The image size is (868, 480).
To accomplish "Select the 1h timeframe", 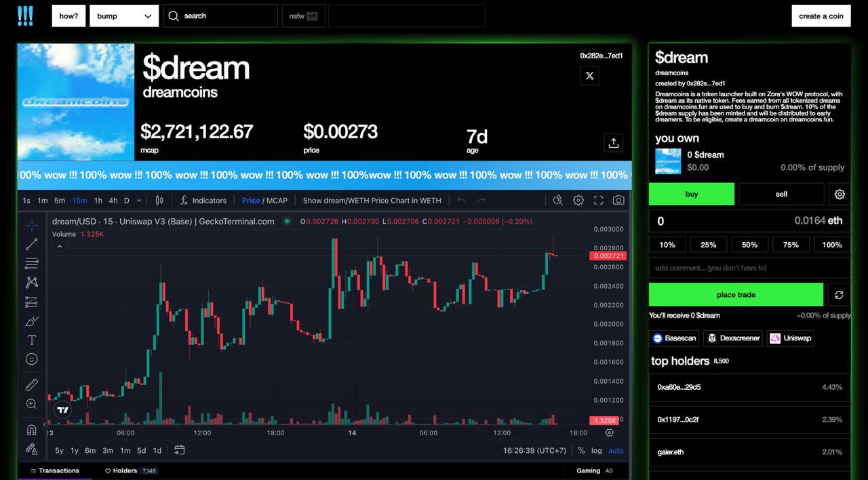I will pyautogui.click(x=98, y=200).
